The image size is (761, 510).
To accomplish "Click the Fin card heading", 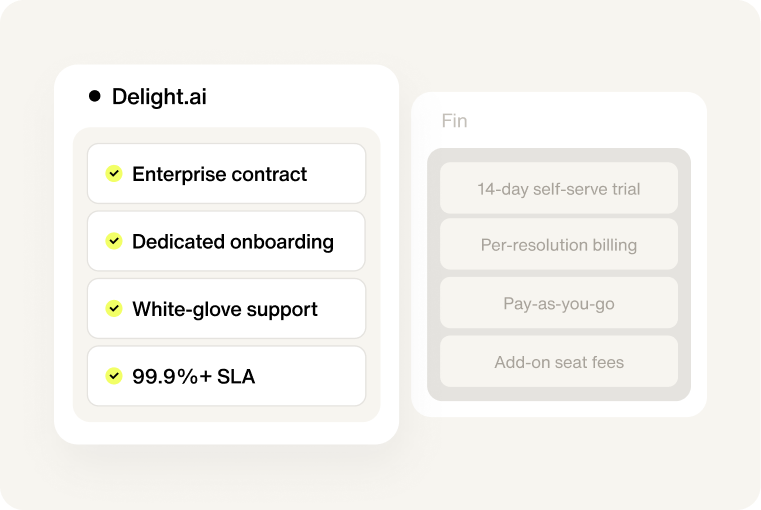I will 454,121.
